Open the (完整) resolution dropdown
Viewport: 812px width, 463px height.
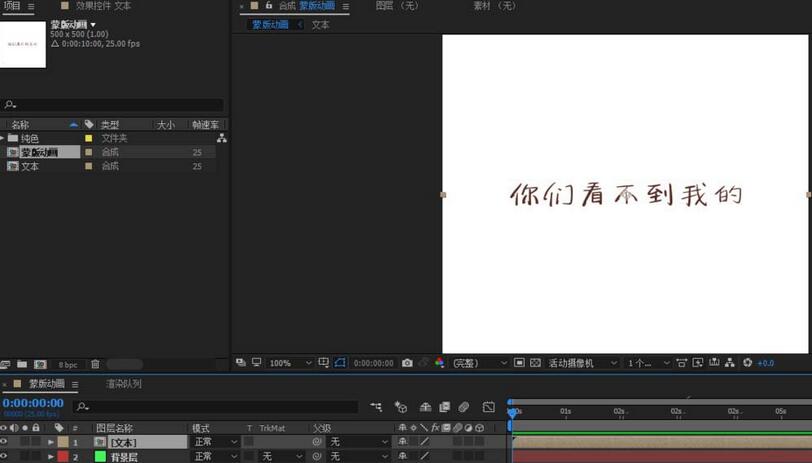(x=478, y=363)
